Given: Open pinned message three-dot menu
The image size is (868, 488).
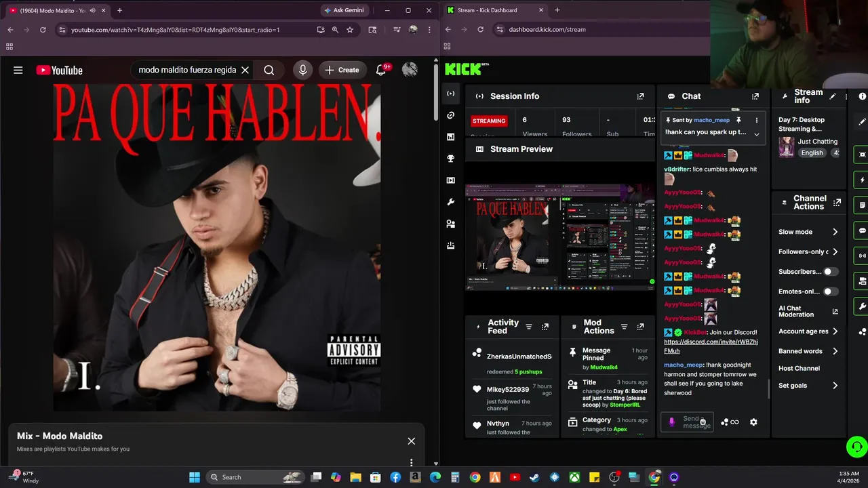Looking at the screenshot, I should coord(757,120).
